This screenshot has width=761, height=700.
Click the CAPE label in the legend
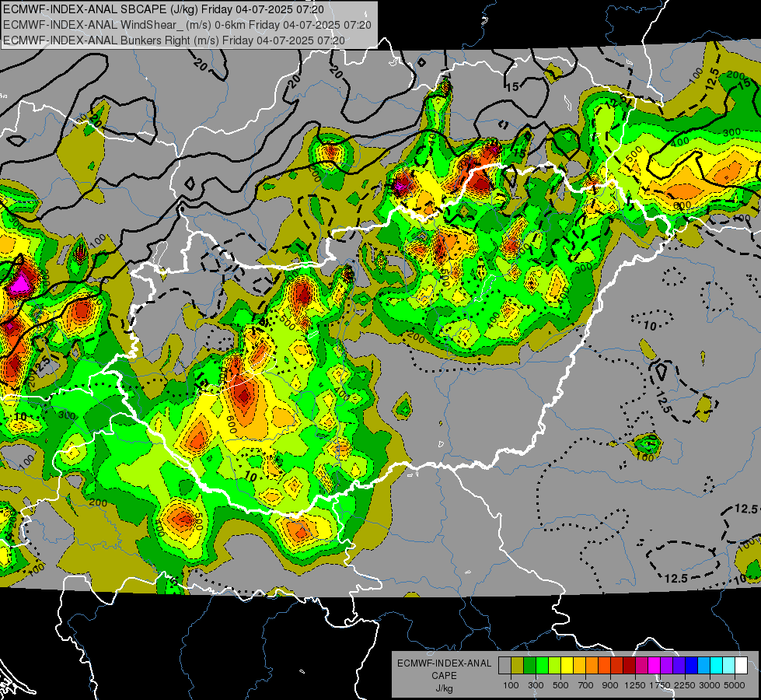[444, 676]
